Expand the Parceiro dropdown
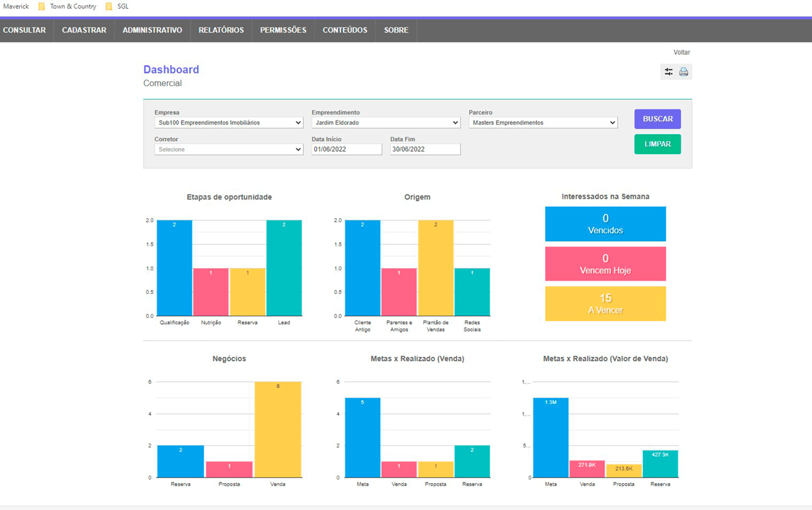812x510 pixels. pos(543,123)
